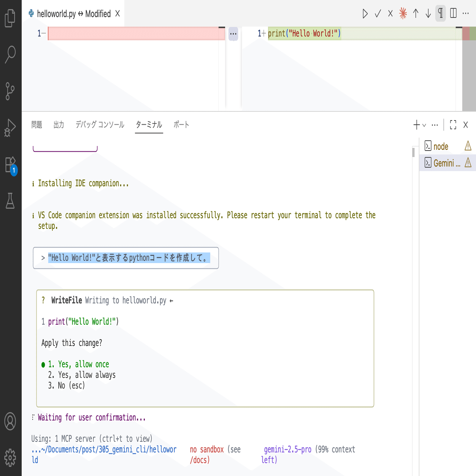Switch to the ポート panel tab
This screenshot has height=476, width=476.
[181, 125]
